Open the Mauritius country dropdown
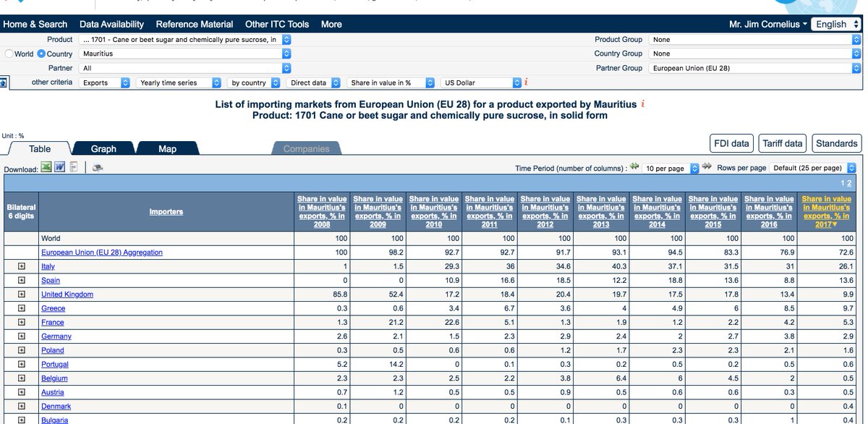868x424 pixels. click(x=185, y=54)
